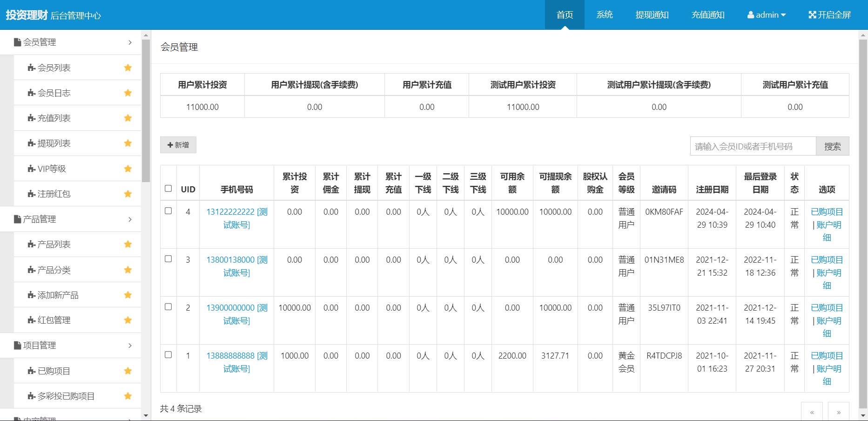
Task: Go to previous page with « button
Action: pyautogui.click(x=812, y=412)
